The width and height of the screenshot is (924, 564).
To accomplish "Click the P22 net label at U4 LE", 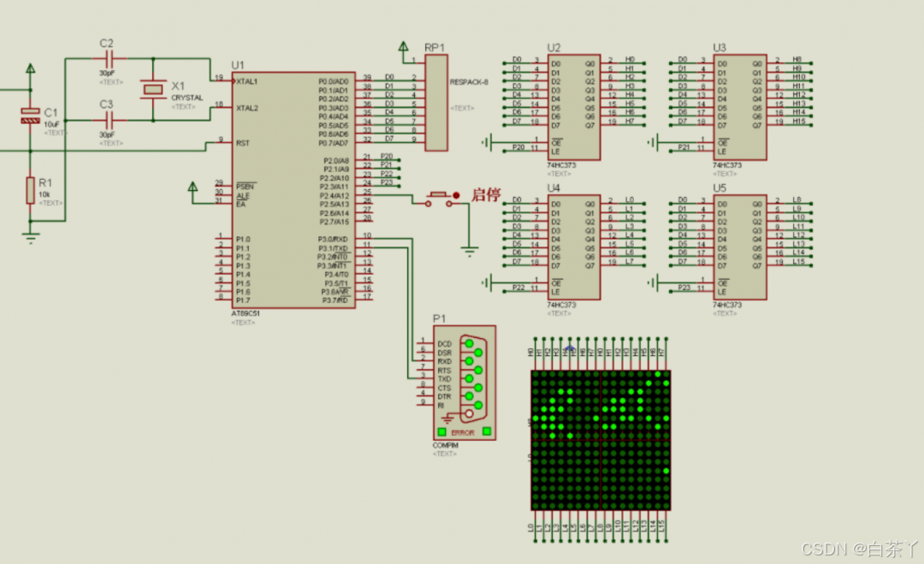I will (518, 287).
